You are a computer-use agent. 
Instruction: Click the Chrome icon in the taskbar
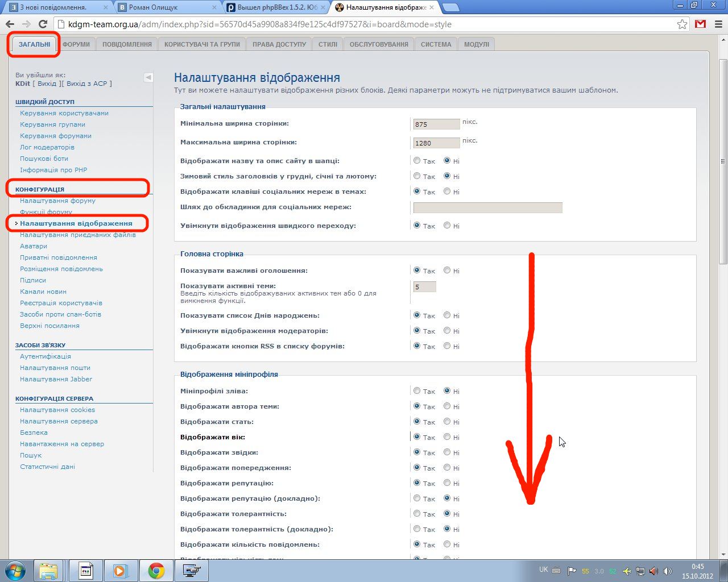(x=156, y=570)
